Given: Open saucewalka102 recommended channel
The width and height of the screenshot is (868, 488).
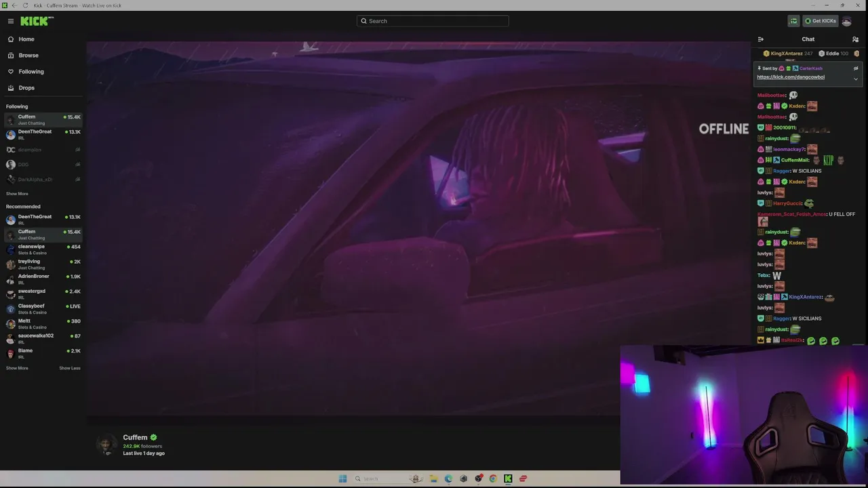Looking at the screenshot, I should pos(42,339).
